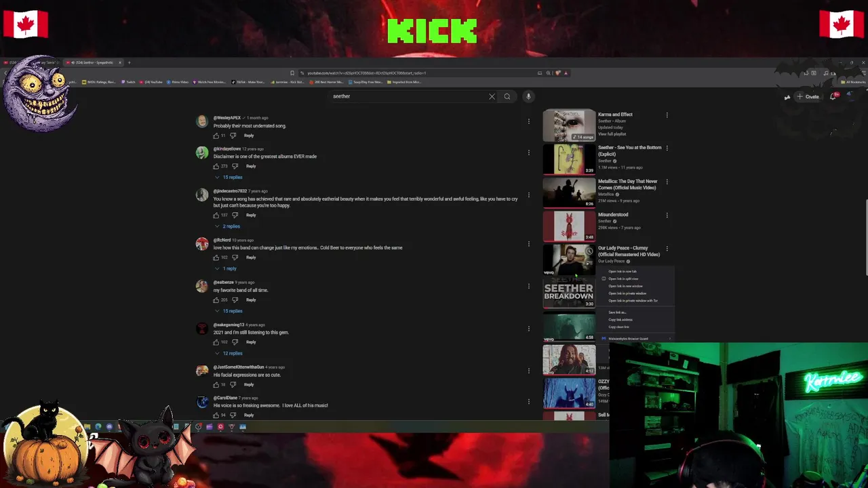Open the 'Misunderstood' video title

tap(613, 215)
